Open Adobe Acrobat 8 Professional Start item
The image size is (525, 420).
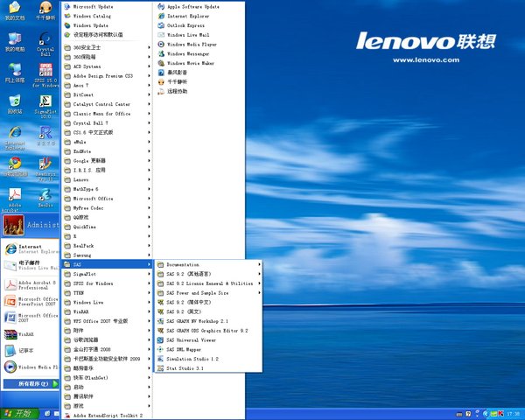point(31,285)
